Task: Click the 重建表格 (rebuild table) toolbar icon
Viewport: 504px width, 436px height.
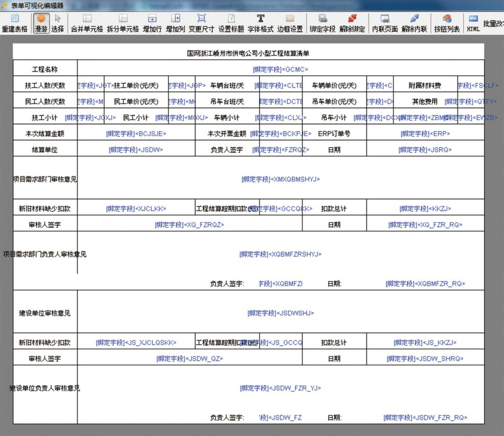Action: [x=14, y=24]
